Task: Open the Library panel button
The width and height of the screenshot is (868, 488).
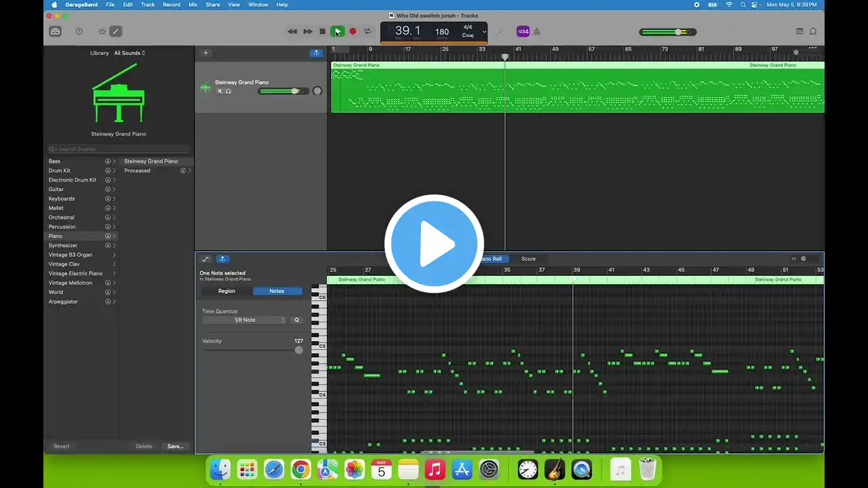Action: (x=56, y=31)
